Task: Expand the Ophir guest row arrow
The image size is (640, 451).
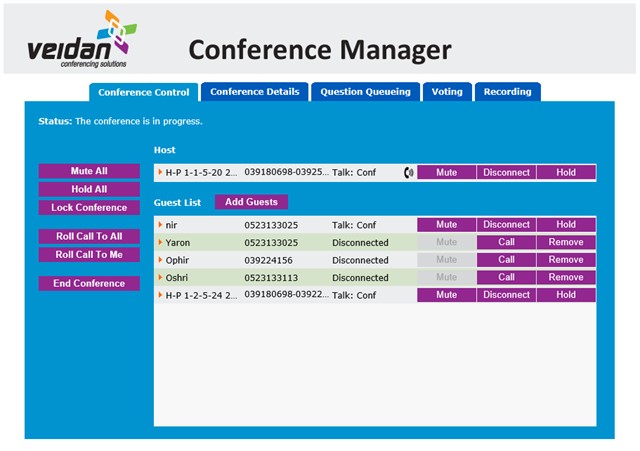Action: click(x=160, y=260)
